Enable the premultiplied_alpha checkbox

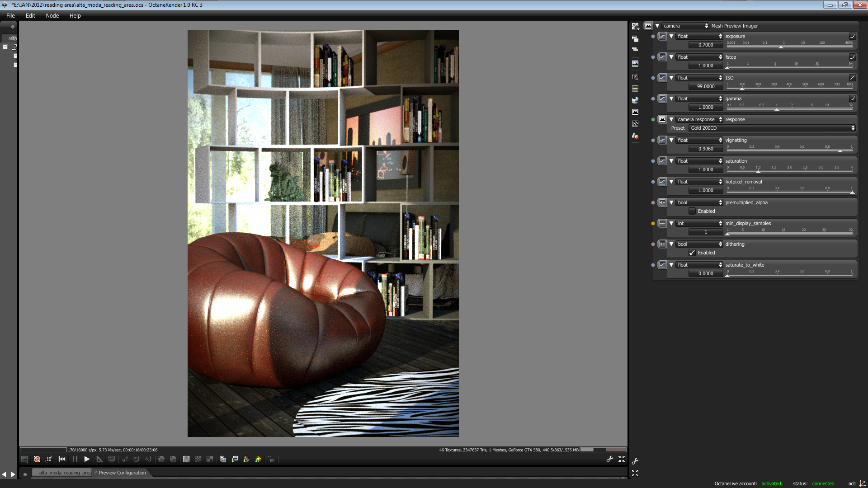click(692, 211)
